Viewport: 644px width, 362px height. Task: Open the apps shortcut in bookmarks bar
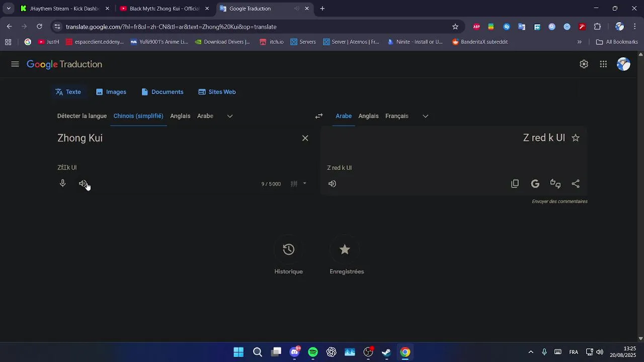point(8,42)
